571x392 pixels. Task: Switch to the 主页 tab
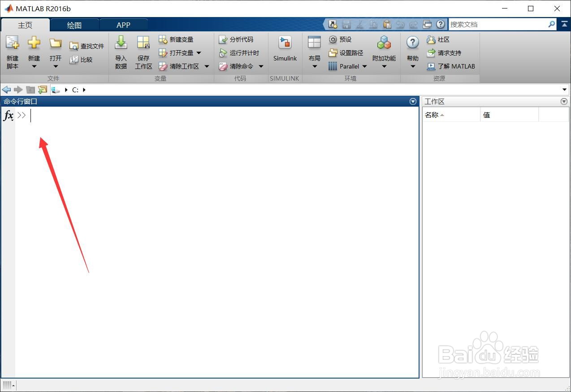pyautogui.click(x=25, y=25)
